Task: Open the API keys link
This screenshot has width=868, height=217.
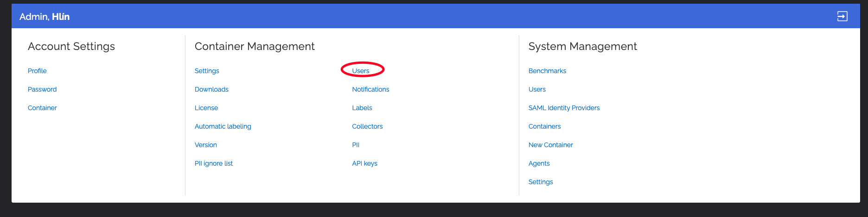Action: (x=364, y=163)
